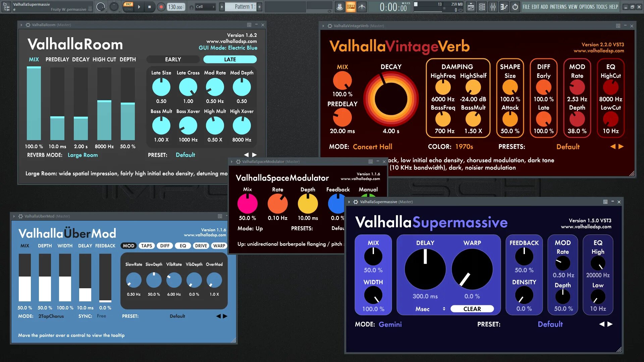Viewport: 644px width, 362px height.
Task: Switch transport to PAT mode
Action: 128,4
